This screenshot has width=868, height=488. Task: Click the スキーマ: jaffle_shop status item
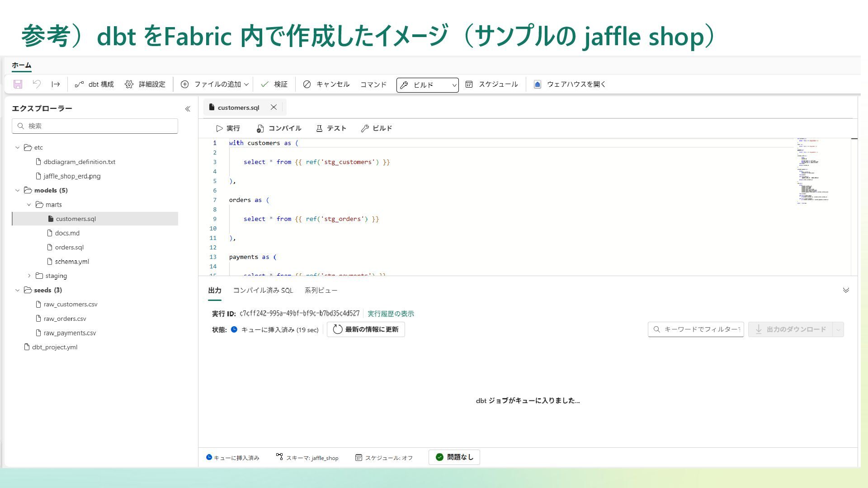307,458
